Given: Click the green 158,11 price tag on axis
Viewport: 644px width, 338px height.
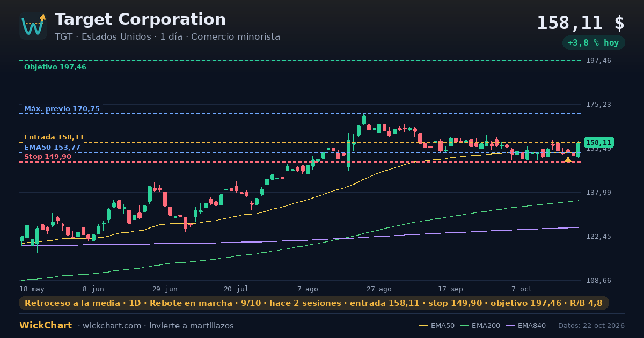Looking at the screenshot, I should pos(598,143).
